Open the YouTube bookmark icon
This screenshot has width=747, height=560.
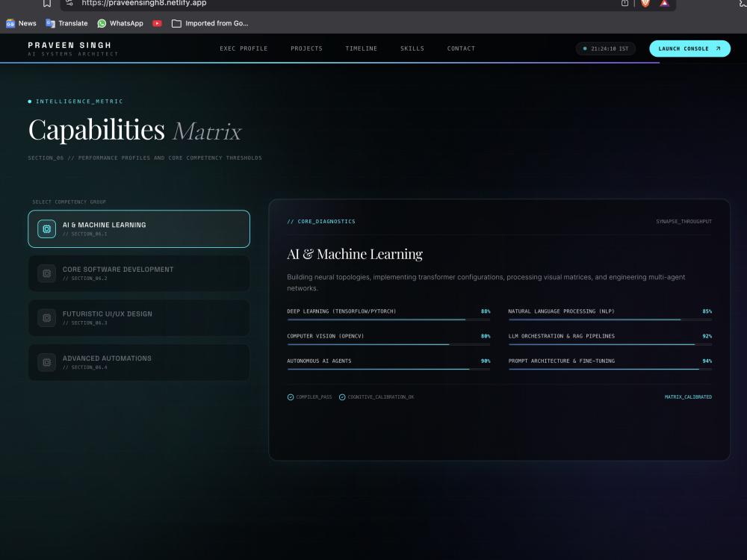[157, 23]
